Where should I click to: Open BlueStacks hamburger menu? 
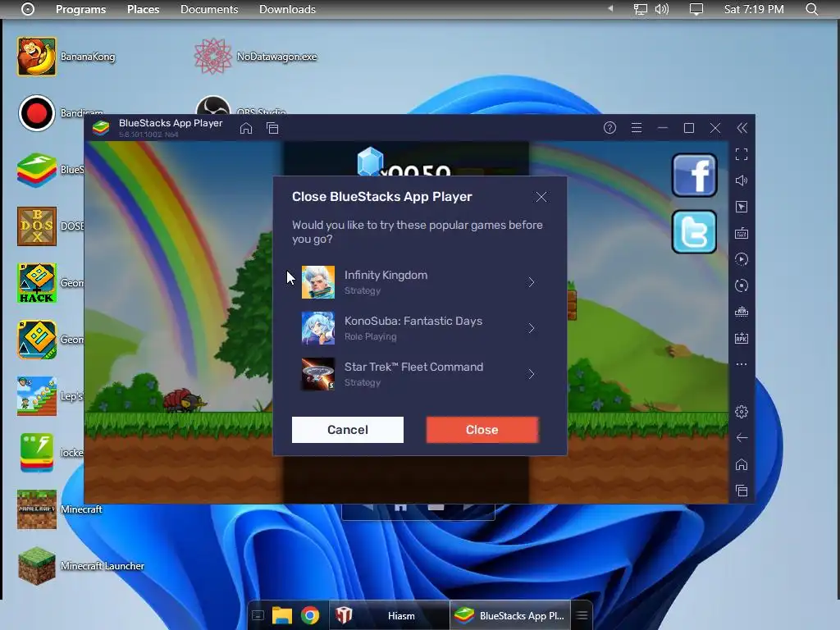[x=637, y=127]
